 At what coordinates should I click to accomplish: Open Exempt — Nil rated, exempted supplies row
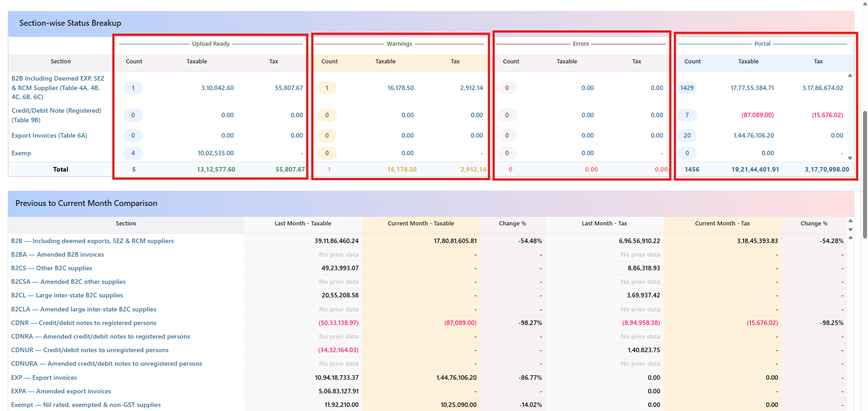point(86,405)
